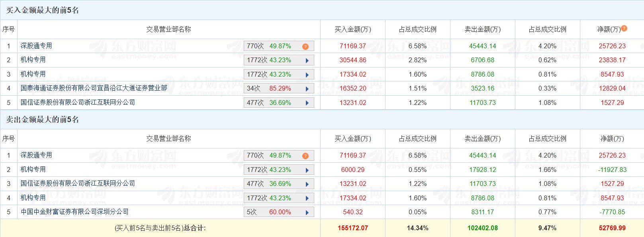The image size is (644, 237).
Task: Select 深股通专用 name in sell table
Action: click(x=36, y=155)
